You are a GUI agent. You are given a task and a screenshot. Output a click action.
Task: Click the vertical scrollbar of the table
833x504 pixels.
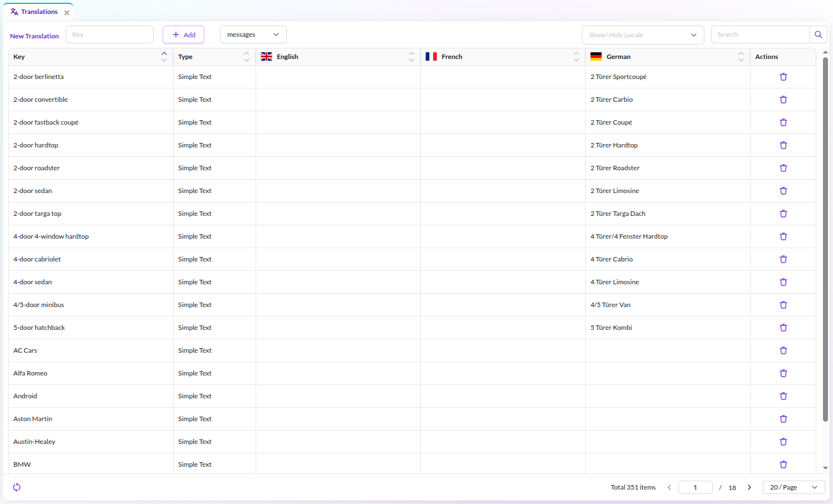pos(825,239)
